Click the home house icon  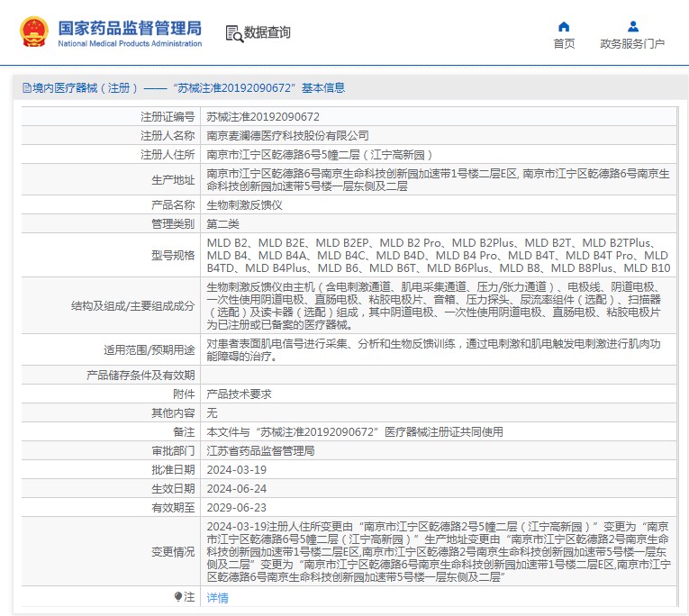coord(564,26)
